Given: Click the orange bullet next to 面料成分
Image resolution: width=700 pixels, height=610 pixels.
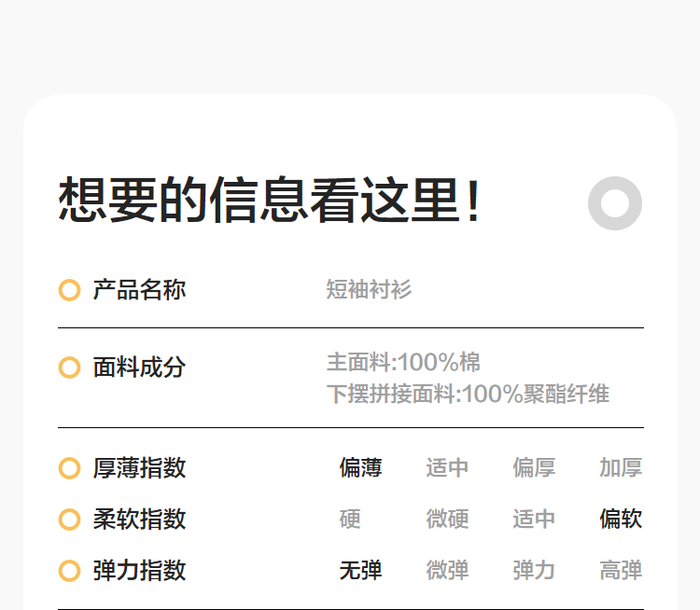Looking at the screenshot, I should (x=70, y=367).
